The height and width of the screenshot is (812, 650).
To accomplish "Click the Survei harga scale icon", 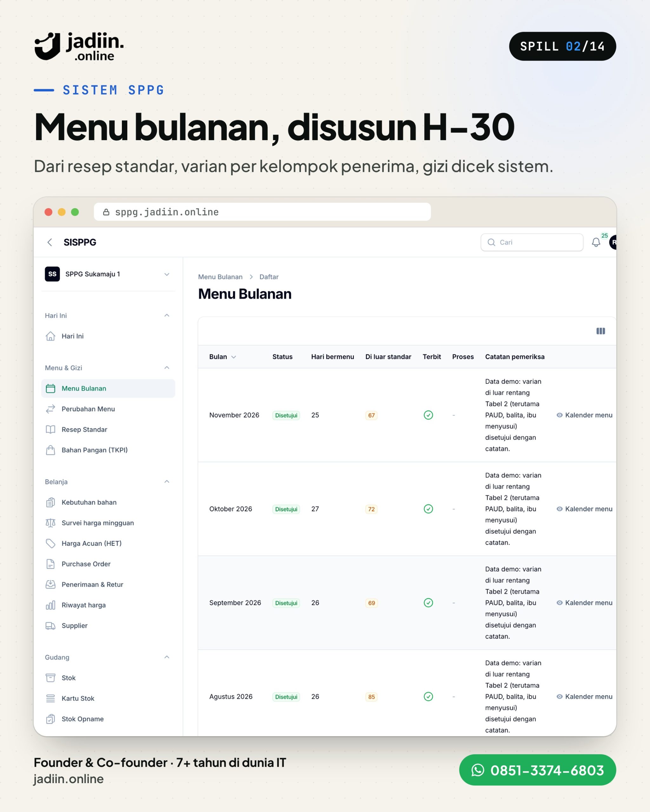I will click(x=50, y=523).
